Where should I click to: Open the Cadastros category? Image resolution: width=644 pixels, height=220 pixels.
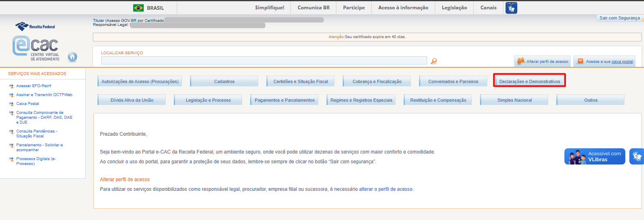[224, 81]
